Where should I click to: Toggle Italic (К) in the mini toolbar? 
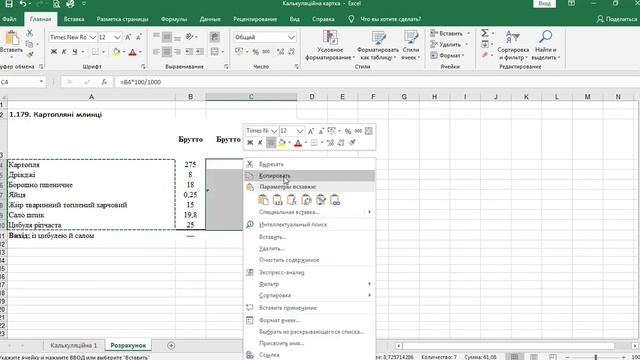260,142
